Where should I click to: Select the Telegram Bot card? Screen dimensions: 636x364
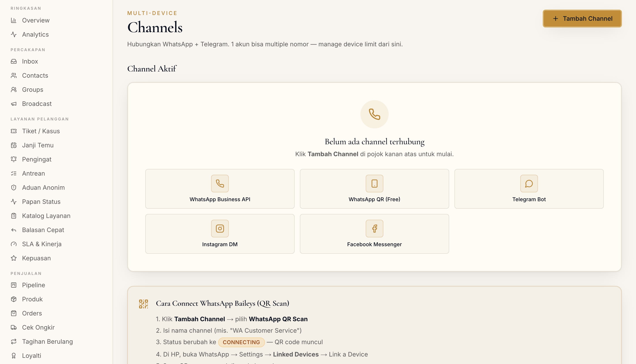coord(529,189)
